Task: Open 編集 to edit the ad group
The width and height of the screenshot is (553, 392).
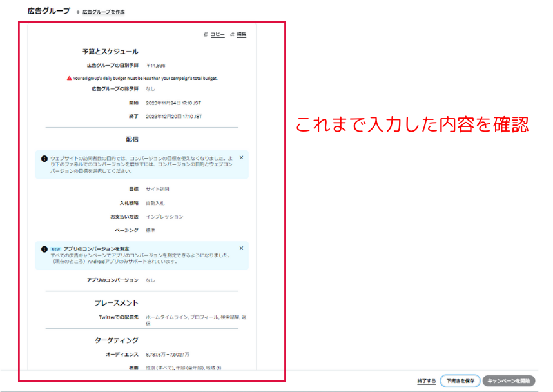Action: click(x=241, y=34)
